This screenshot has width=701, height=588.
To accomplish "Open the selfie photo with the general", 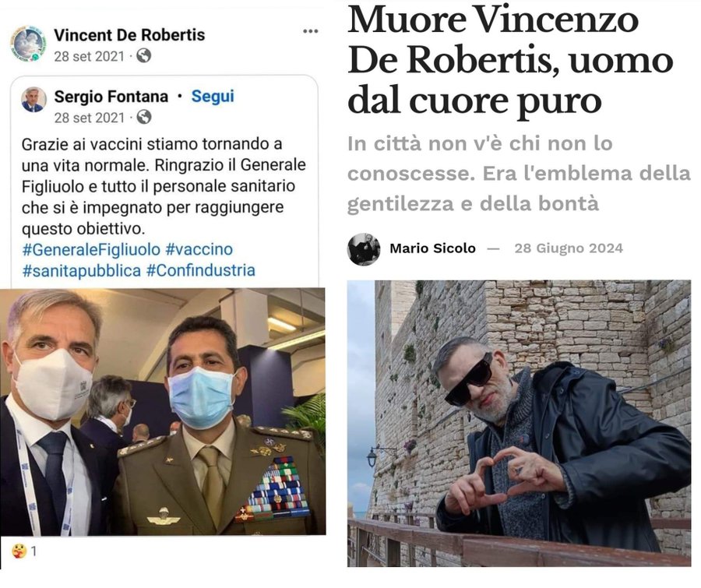I will [163, 412].
